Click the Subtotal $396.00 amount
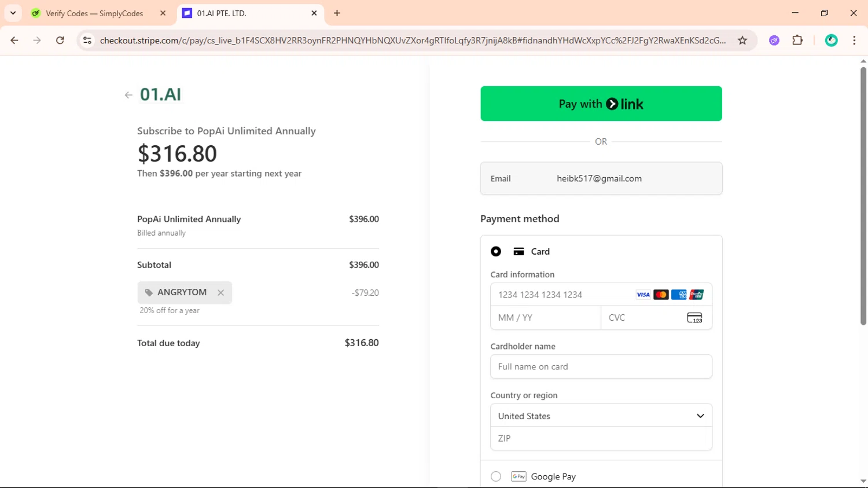This screenshot has width=868, height=488. coord(364,265)
